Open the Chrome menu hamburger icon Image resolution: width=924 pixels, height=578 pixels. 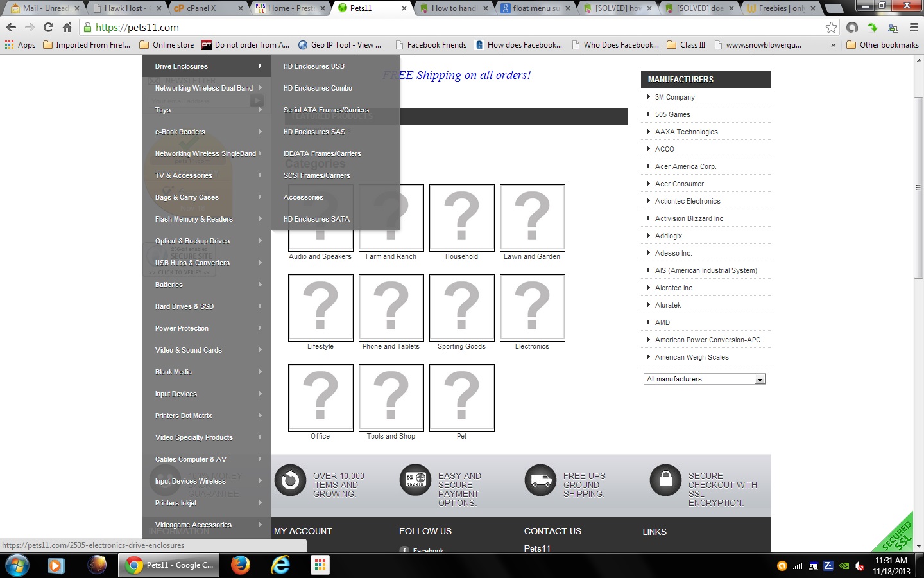coord(914,27)
